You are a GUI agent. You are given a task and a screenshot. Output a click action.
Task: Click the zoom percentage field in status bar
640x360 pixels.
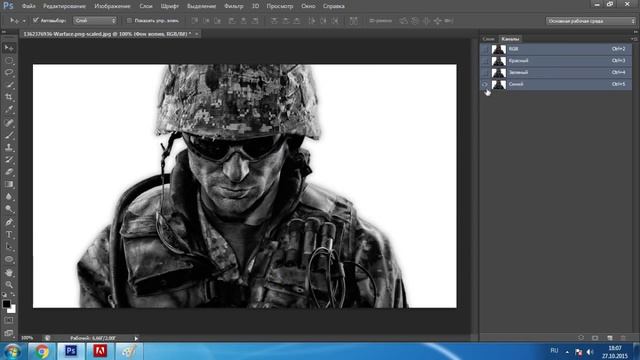[x=27, y=338]
